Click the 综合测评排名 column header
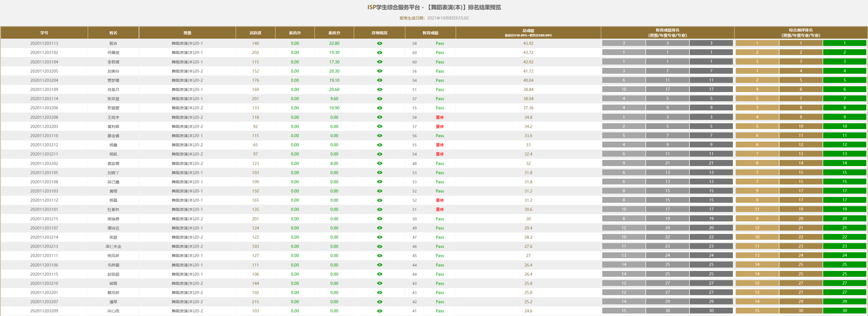Image resolution: width=868 pixels, height=316 pixels. tap(801, 33)
